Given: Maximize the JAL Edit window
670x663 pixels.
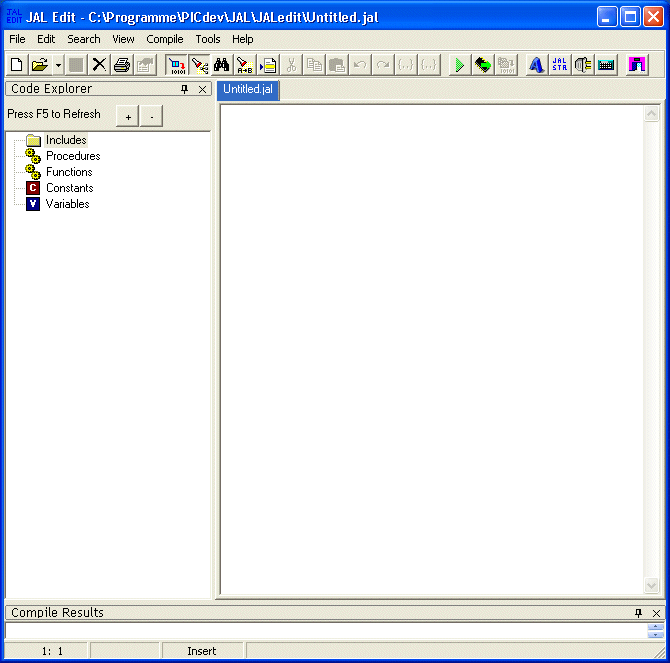Looking at the screenshot, I should pyautogui.click(x=630, y=17).
